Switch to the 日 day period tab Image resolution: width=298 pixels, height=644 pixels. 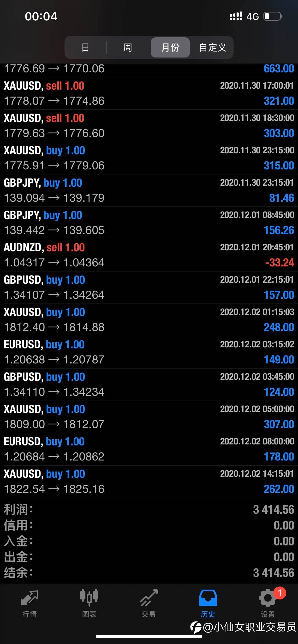[85, 47]
